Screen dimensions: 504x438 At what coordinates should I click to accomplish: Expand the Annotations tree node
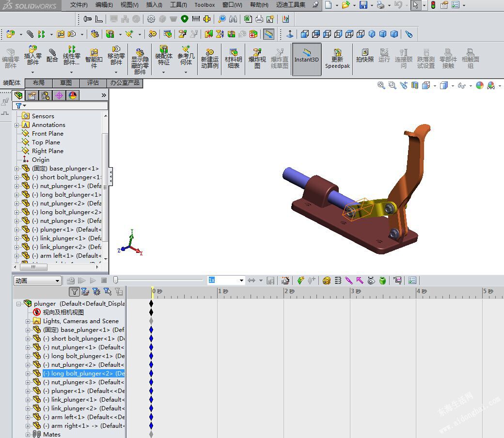pyautogui.click(x=16, y=125)
